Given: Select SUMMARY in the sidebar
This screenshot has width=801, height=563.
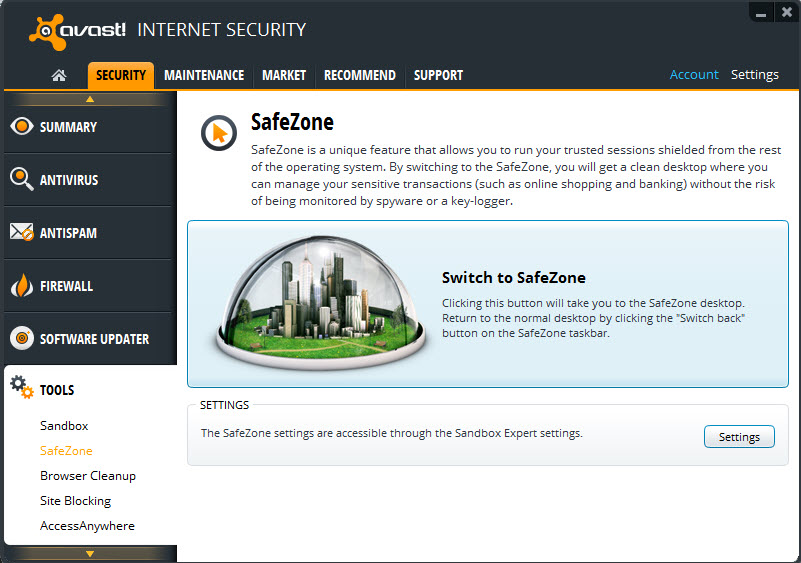Looking at the screenshot, I should [x=87, y=126].
